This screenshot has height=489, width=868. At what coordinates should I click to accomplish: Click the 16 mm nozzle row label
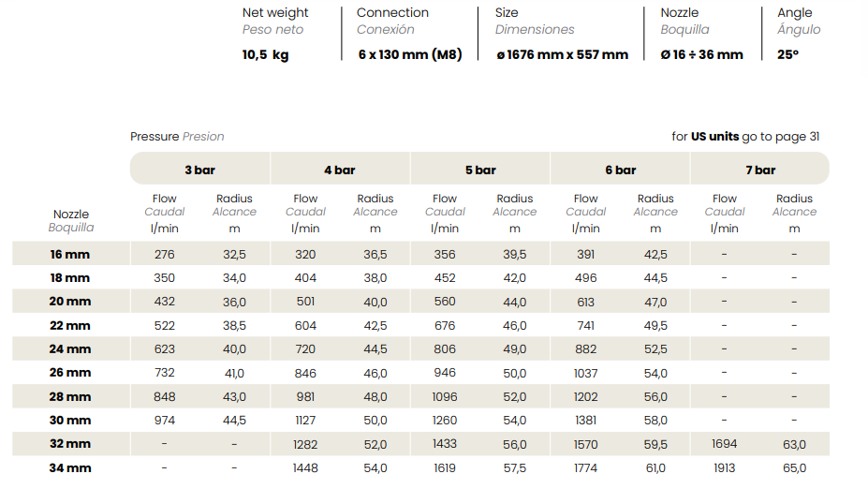pyautogui.click(x=70, y=255)
